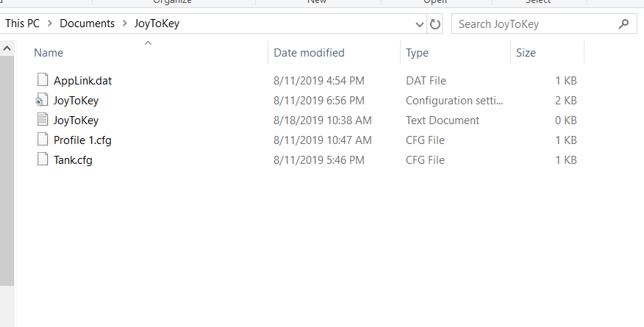Select the Tank.cfg file name
Screen dimensions: 644x327
click(73, 159)
